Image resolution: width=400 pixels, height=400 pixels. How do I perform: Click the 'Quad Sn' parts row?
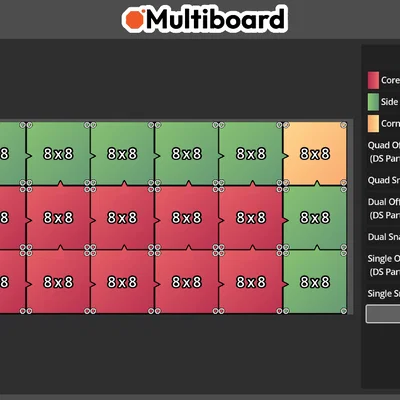(383, 180)
